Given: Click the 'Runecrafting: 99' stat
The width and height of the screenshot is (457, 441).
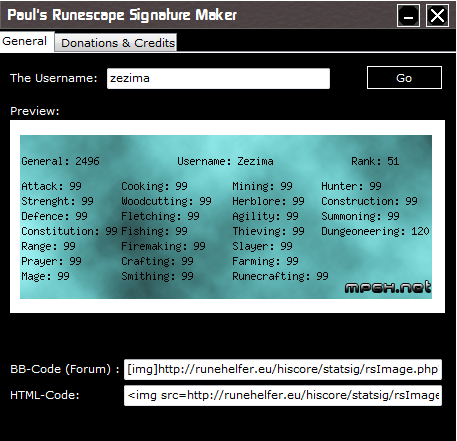Looking at the screenshot, I should click(280, 276).
